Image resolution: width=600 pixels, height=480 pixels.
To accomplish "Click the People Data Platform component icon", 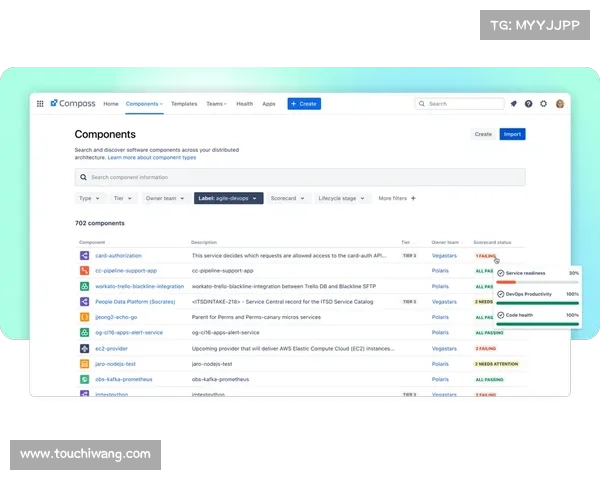I will pos(85,302).
